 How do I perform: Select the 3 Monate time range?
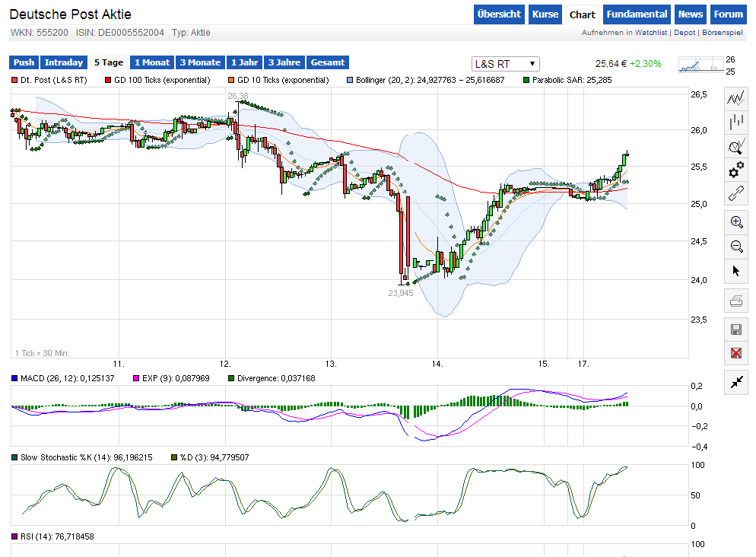tap(200, 62)
